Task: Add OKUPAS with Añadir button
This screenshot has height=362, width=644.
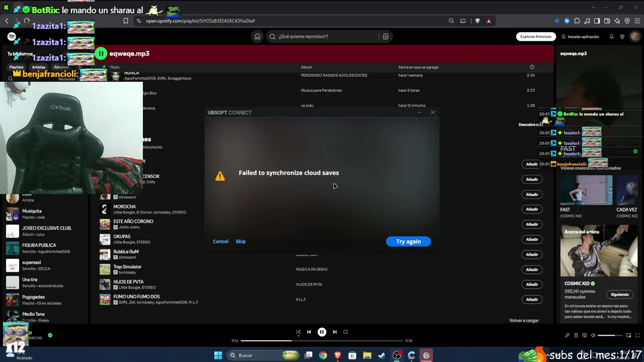Action: coord(532,239)
